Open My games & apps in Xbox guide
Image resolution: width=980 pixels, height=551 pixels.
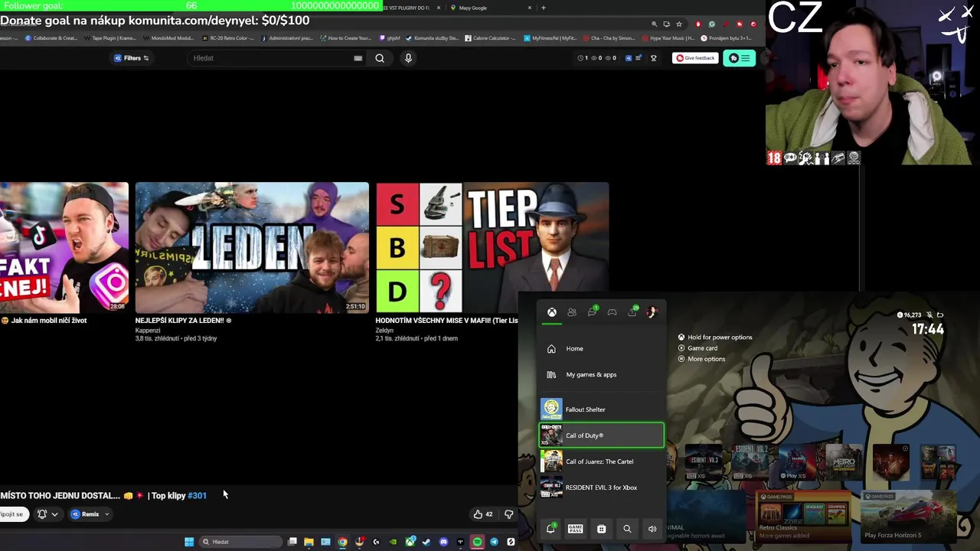click(602, 375)
